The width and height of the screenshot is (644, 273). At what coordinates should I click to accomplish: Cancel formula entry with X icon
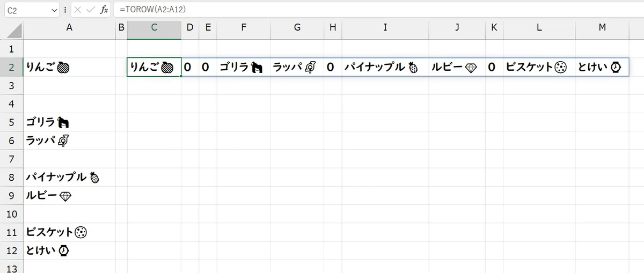click(x=77, y=10)
